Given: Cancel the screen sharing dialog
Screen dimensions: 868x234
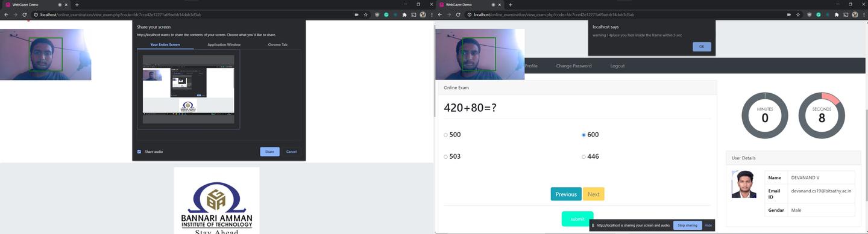Looking at the screenshot, I should 291,152.
